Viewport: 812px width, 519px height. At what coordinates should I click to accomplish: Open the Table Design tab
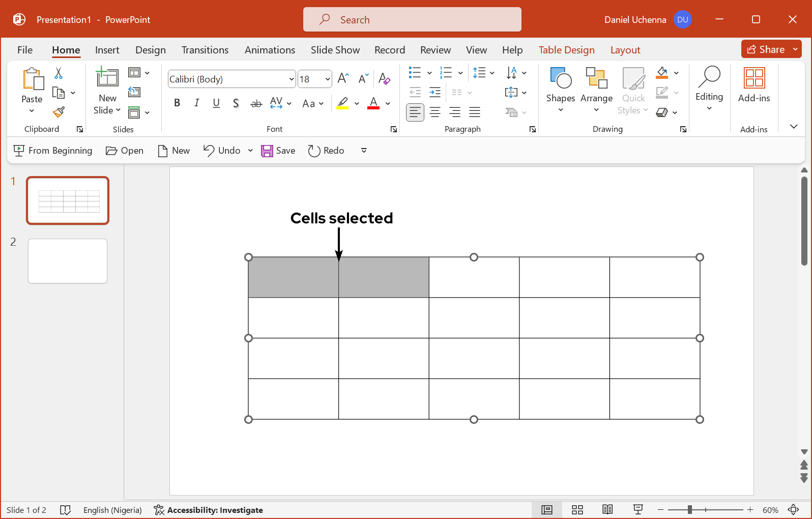coord(566,50)
